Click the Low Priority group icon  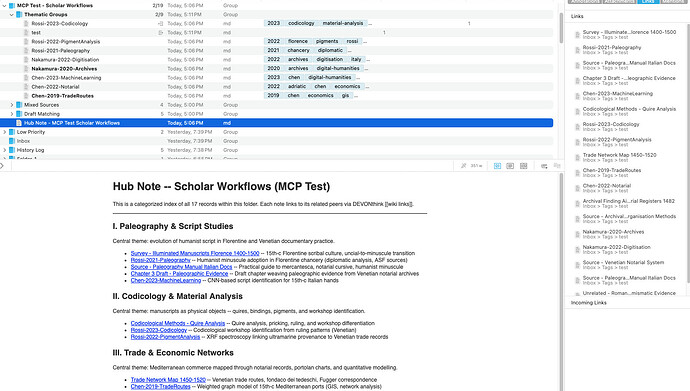(12, 132)
